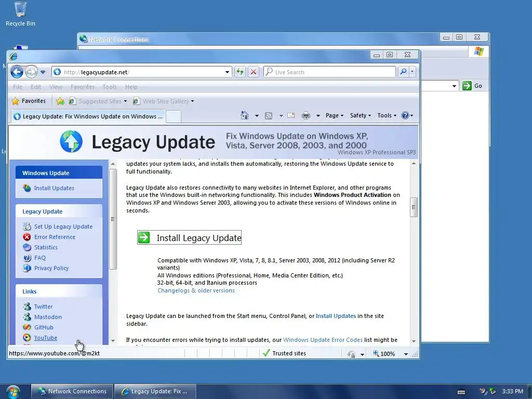This screenshot has width=532, height=399.
Task: Refresh the page with the green arrows icon
Action: (240, 72)
